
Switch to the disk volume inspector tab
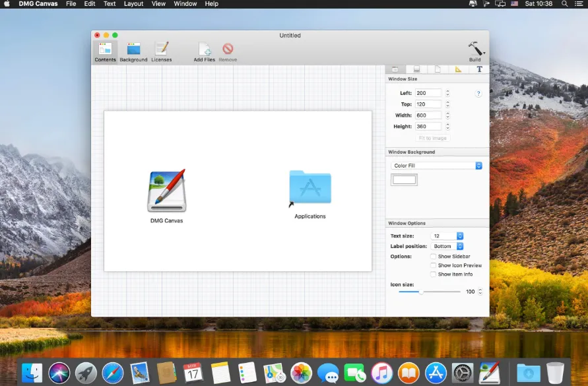tap(416, 69)
